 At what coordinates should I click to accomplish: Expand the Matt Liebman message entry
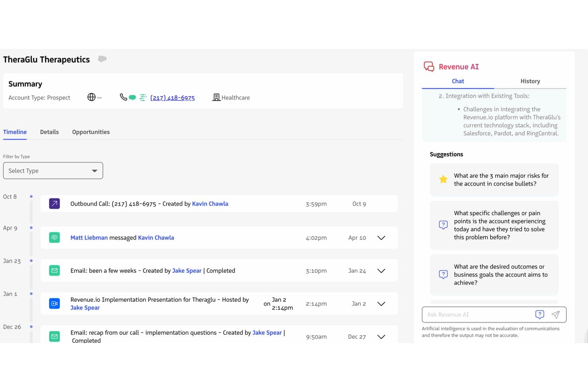click(x=381, y=238)
